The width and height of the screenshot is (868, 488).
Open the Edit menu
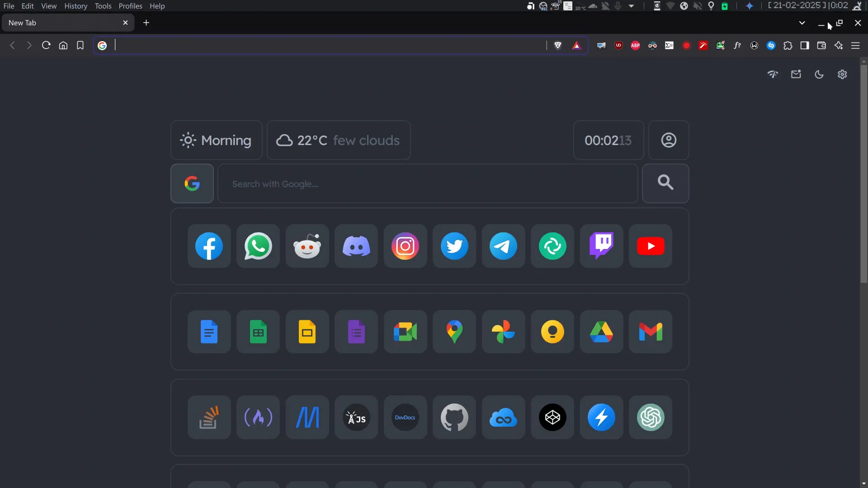coord(28,6)
